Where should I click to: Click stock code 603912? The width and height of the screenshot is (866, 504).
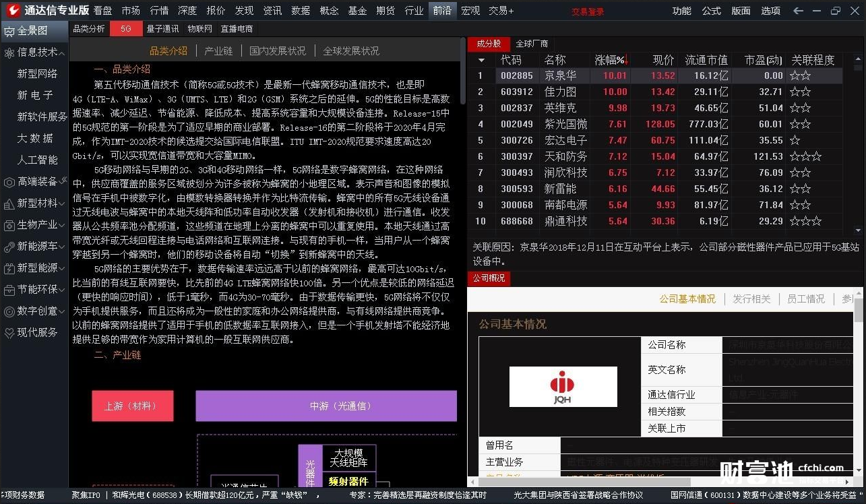click(x=517, y=92)
